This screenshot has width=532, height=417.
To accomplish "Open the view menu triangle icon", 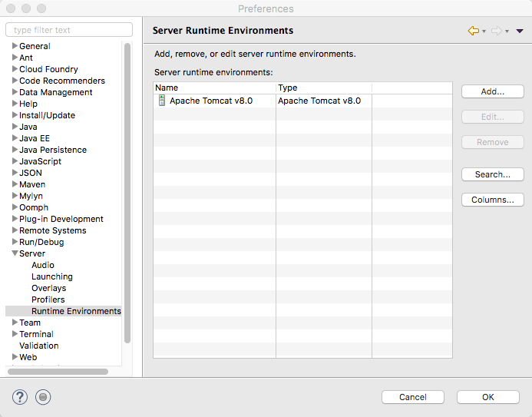I will click(x=520, y=31).
